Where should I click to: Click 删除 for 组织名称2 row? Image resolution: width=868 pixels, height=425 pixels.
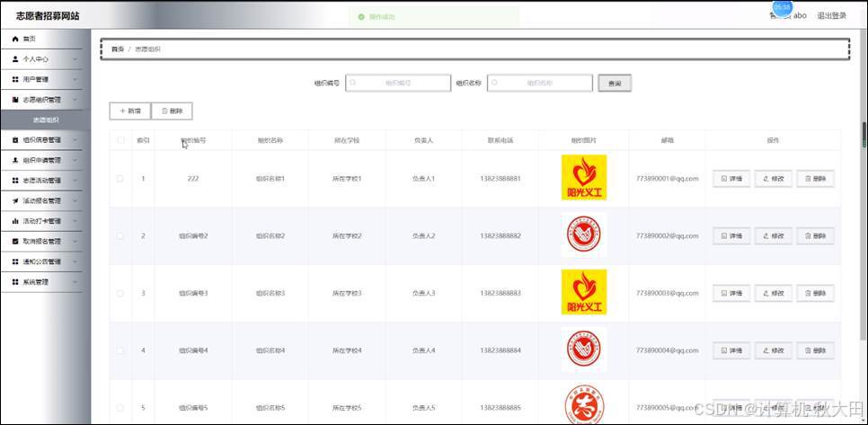coord(815,235)
